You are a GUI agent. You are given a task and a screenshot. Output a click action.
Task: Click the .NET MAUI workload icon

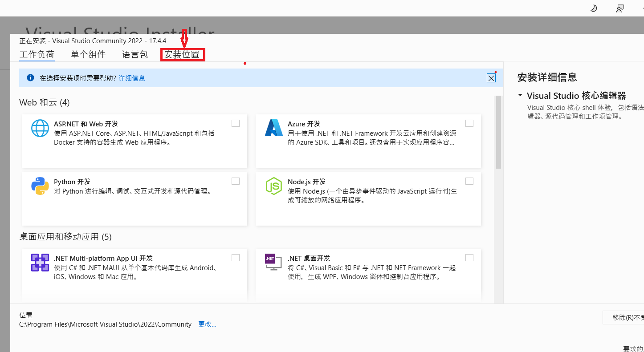[x=40, y=263]
